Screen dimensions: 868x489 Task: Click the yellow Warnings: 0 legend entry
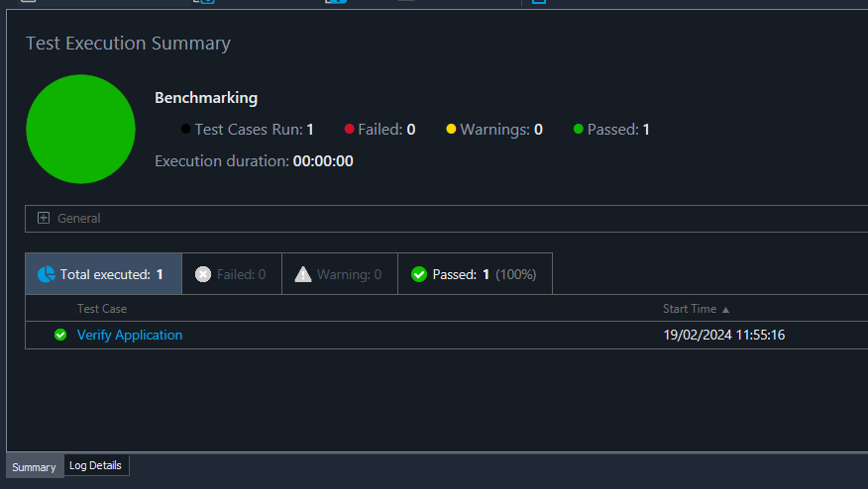(494, 130)
